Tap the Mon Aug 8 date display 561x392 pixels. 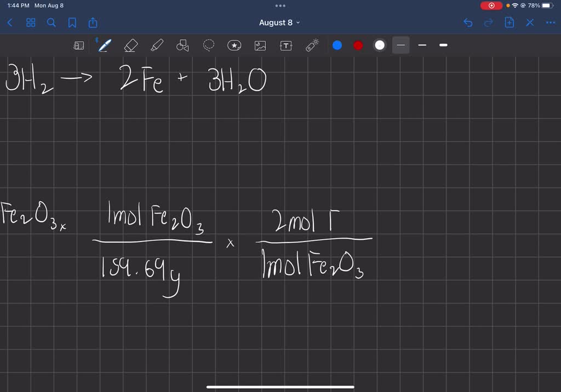point(48,5)
